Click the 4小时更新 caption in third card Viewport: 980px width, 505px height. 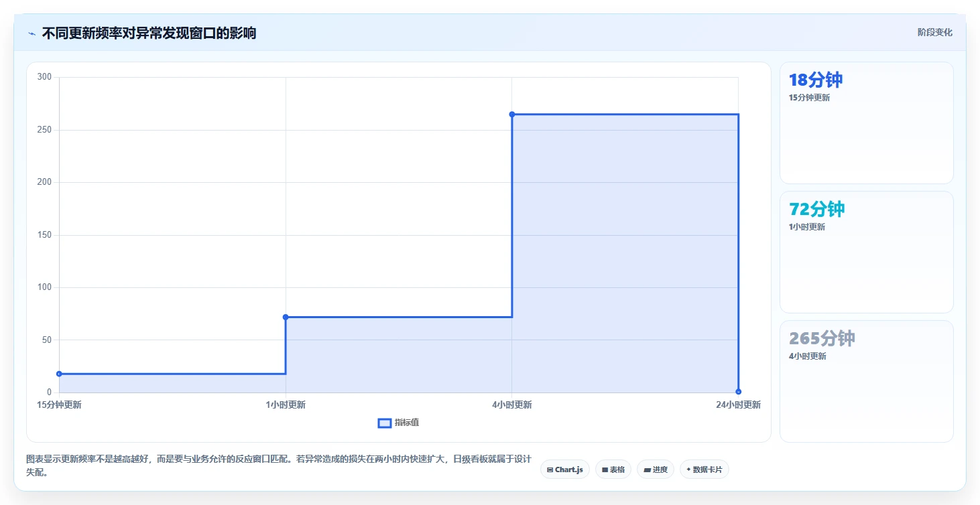click(x=808, y=356)
